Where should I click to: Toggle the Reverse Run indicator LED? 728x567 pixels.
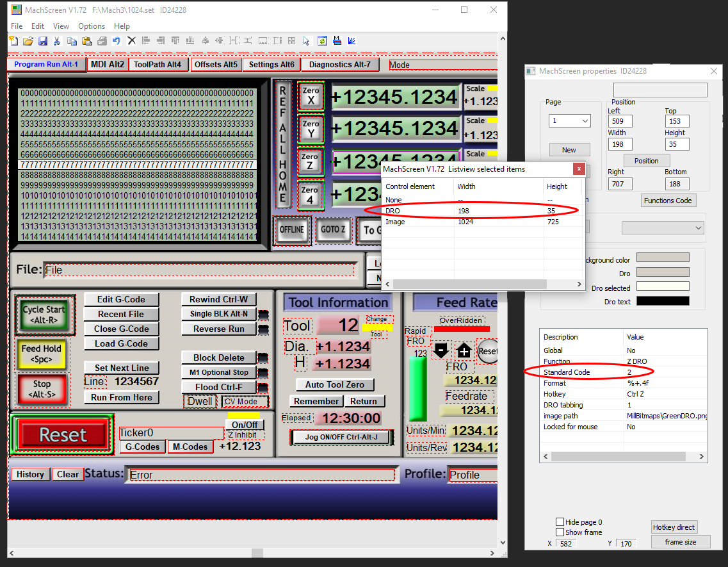263,329
